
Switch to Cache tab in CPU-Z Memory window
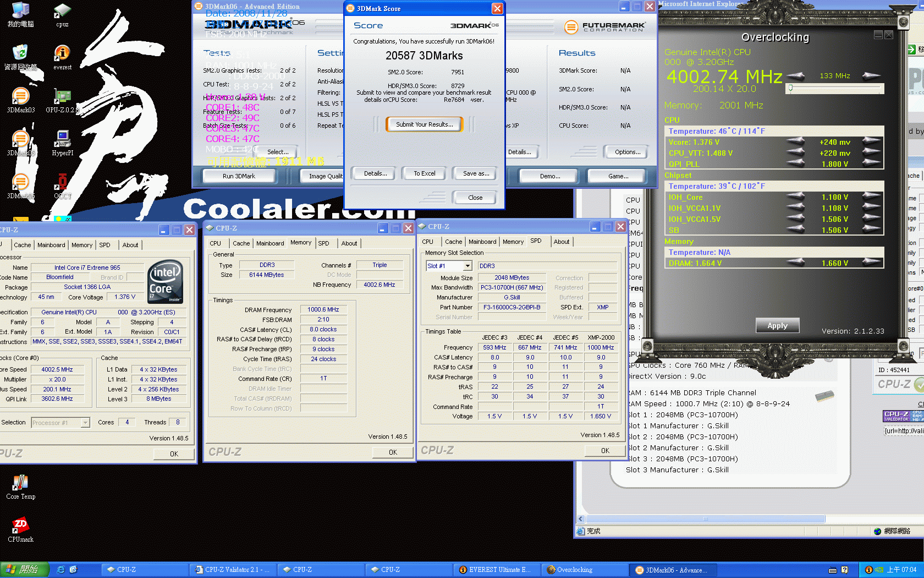(241, 243)
